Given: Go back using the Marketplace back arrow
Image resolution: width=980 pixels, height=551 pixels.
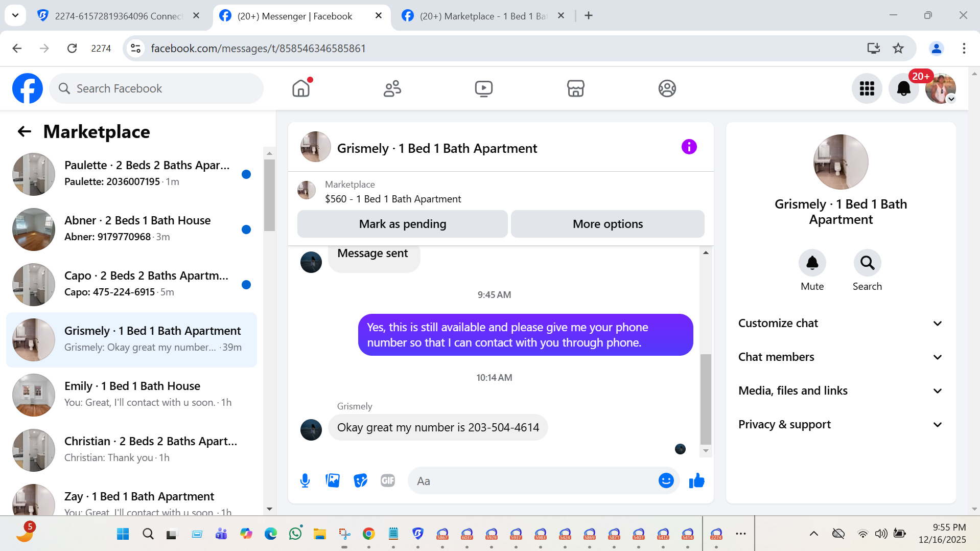Looking at the screenshot, I should [25, 132].
